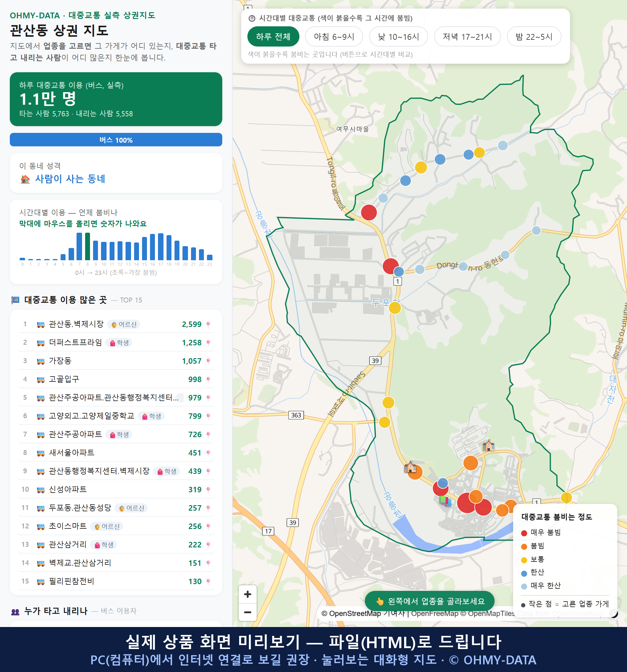627x672 pixels.
Task: Click the pin icon for 고골입구 row
Action: (208, 379)
